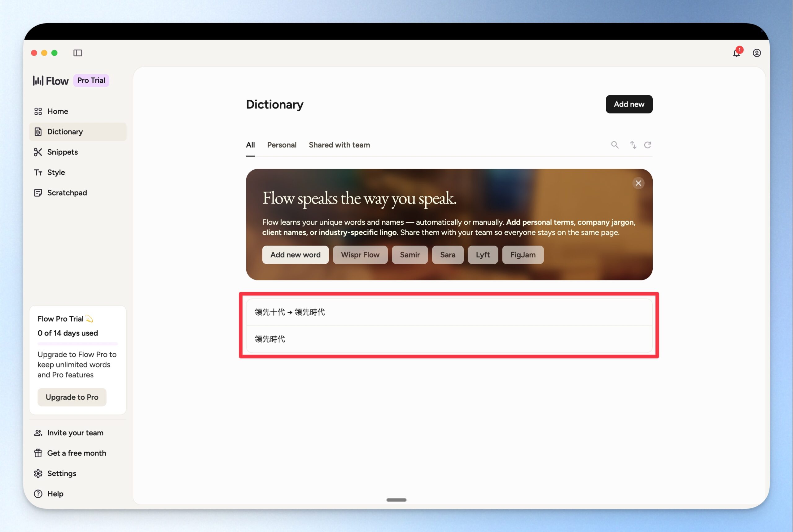
Task: Open the user account profile icon
Action: pos(756,53)
